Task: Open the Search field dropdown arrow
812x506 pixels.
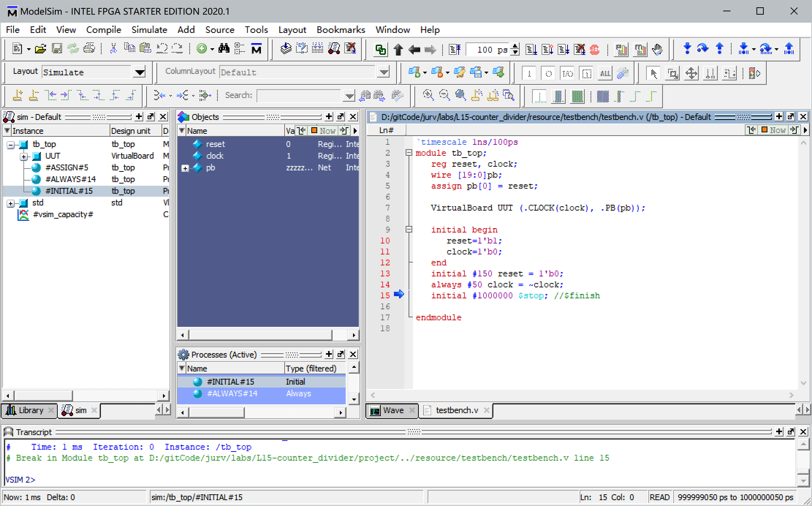Action: (x=349, y=96)
